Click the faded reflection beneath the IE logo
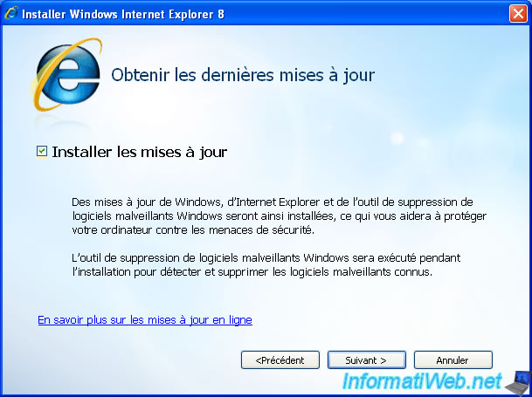The image size is (532, 397). click(x=65, y=121)
